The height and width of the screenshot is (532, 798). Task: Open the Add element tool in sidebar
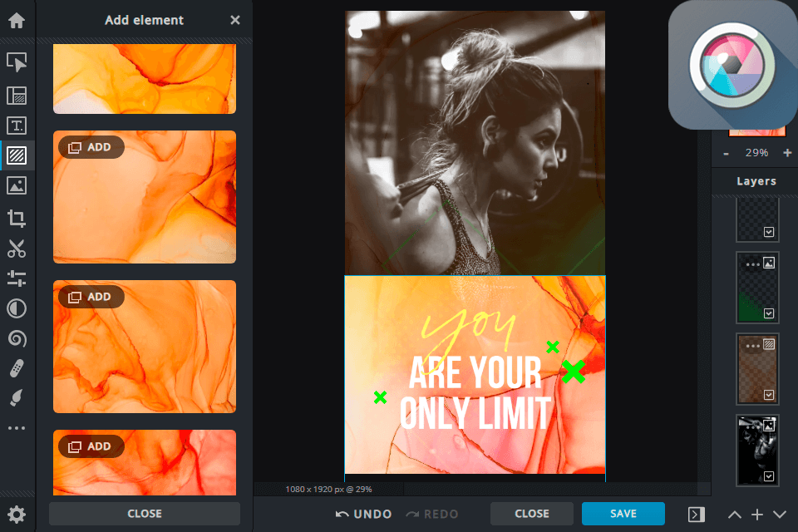[17, 155]
